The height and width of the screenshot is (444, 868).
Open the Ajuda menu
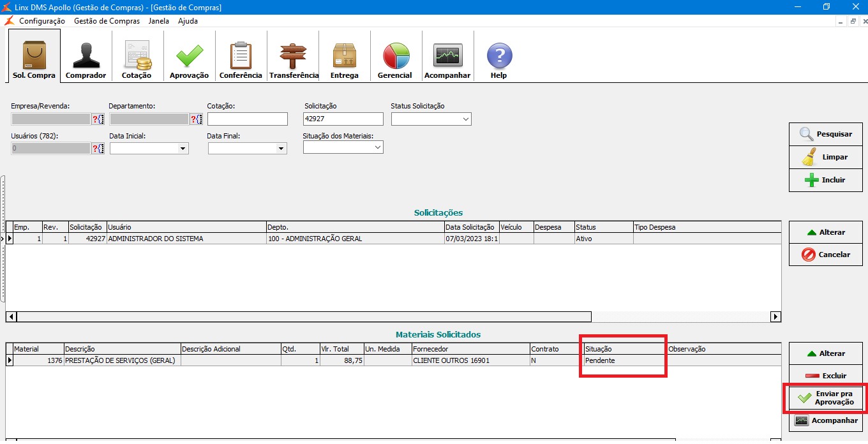[x=188, y=21]
